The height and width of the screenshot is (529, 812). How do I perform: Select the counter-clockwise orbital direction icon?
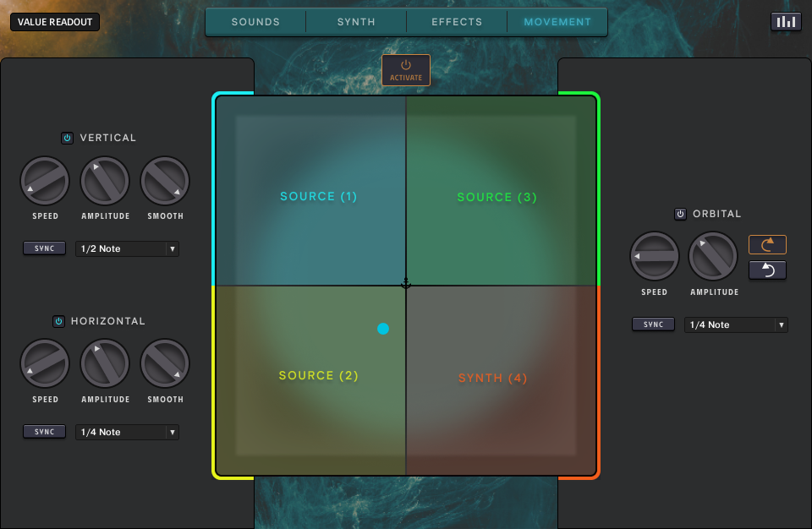click(767, 270)
